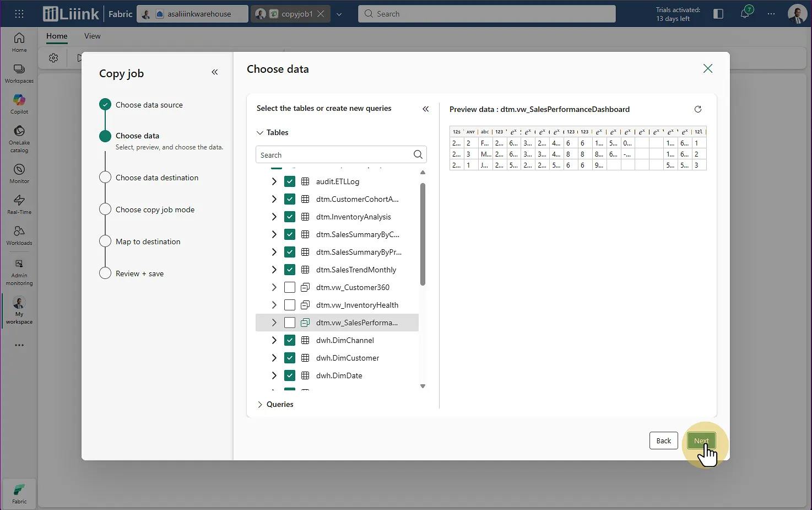Open the Real-Time hub icon

point(19,204)
